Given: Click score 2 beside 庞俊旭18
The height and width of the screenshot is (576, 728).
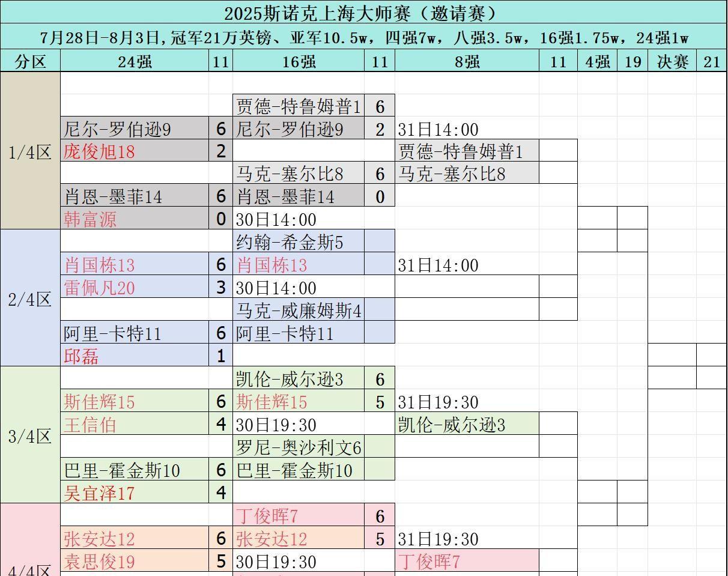Looking at the screenshot, I should [x=221, y=151].
